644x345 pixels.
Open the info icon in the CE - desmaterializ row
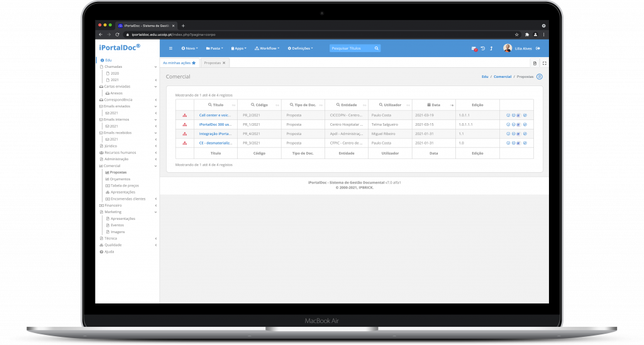click(508, 143)
